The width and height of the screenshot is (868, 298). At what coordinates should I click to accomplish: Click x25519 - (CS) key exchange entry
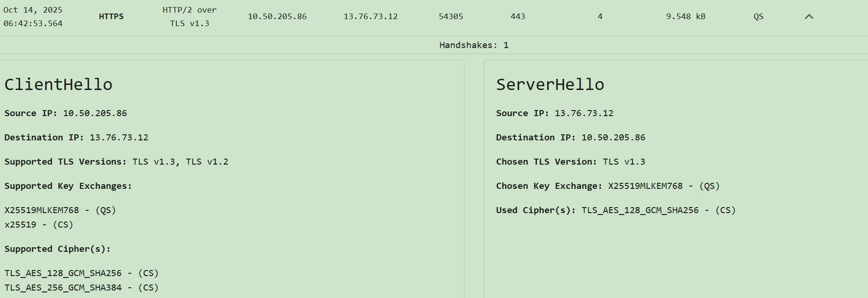point(39,225)
